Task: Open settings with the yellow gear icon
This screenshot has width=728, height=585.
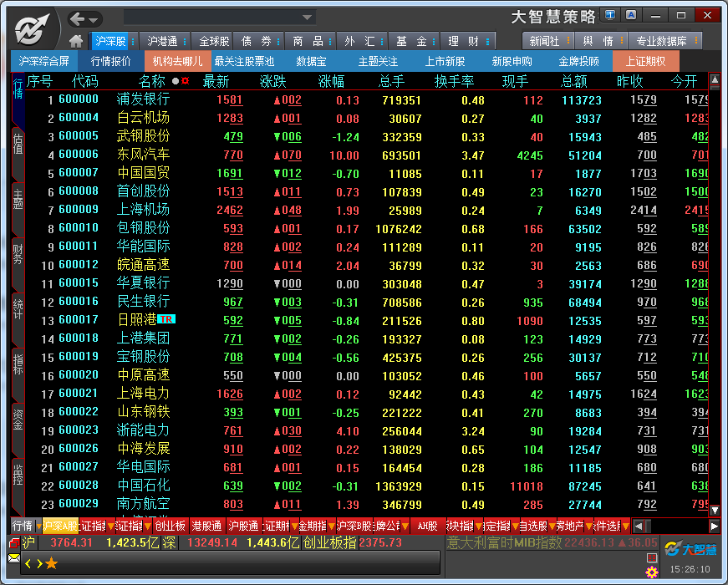Action: 652,572
